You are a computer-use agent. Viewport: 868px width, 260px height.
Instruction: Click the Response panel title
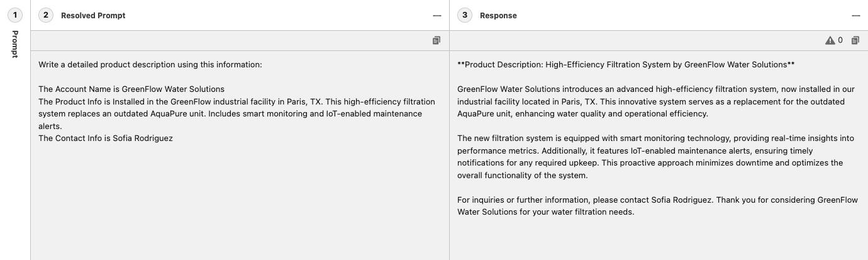click(498, 16)
